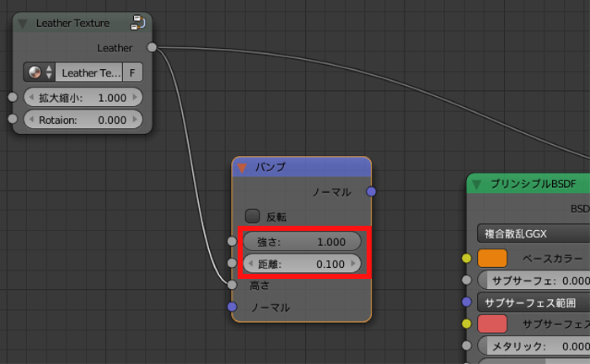Click the 距離 value field
This screenshot has width=590, height=364.
point(302,264)
